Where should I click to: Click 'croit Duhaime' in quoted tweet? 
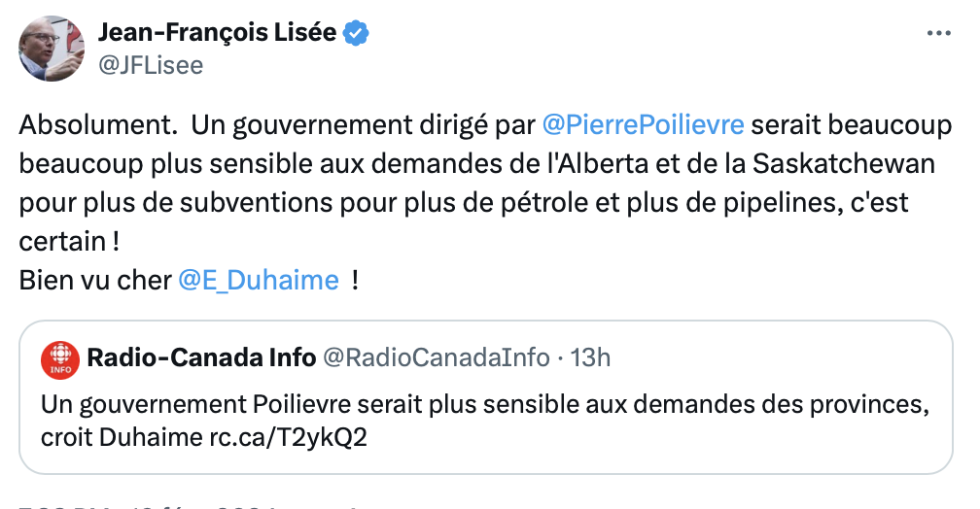(122, 437)
